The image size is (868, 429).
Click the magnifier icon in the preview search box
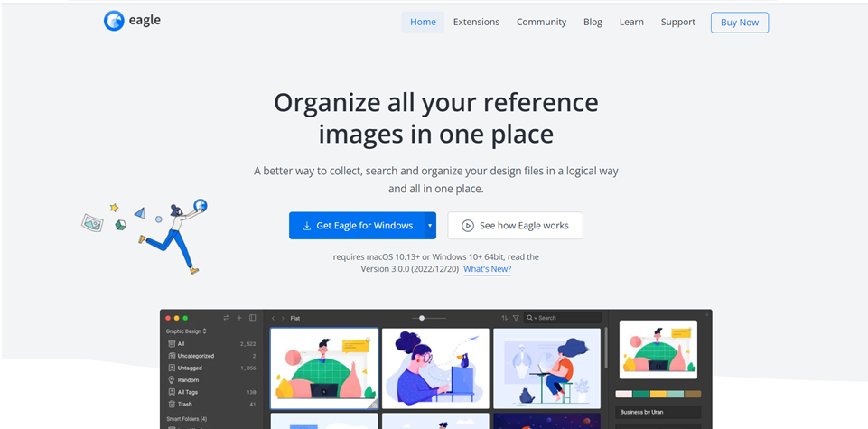(x=529, y=318)
